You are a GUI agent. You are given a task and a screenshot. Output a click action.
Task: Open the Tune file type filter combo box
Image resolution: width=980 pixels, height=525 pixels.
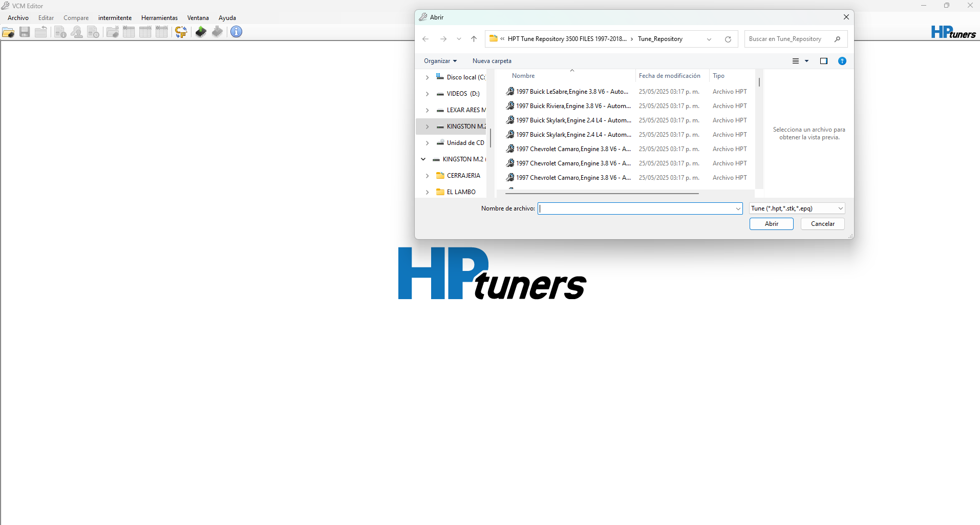pyautogui.click(x=797, y=208)
